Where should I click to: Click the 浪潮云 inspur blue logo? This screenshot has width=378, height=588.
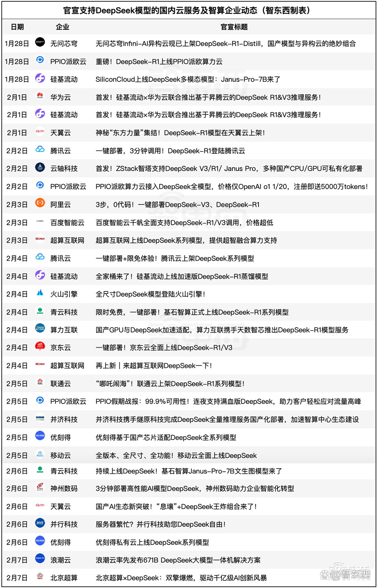pyautogui.click(x=40, y=559)
